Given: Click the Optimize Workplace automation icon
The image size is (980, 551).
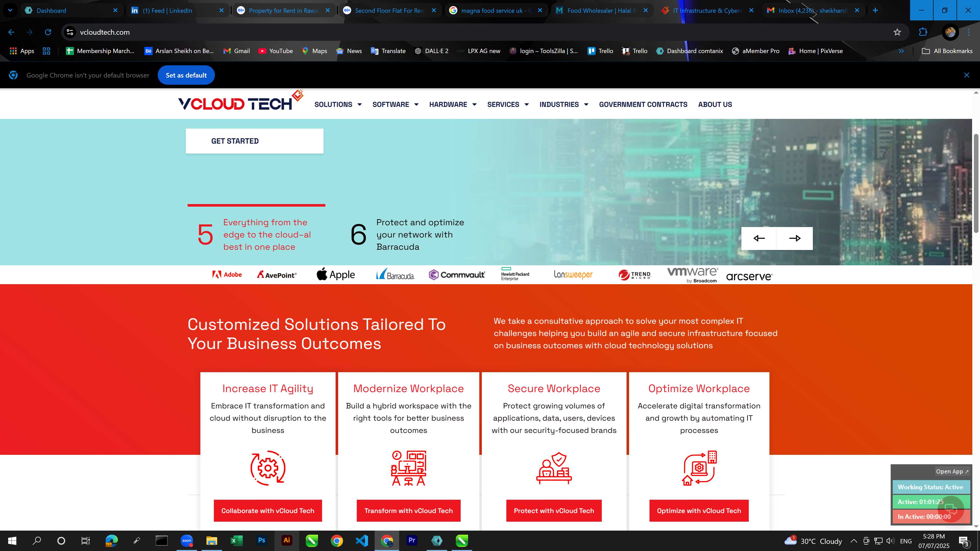Looking at the screenshot, I should (x=699, y=468).
